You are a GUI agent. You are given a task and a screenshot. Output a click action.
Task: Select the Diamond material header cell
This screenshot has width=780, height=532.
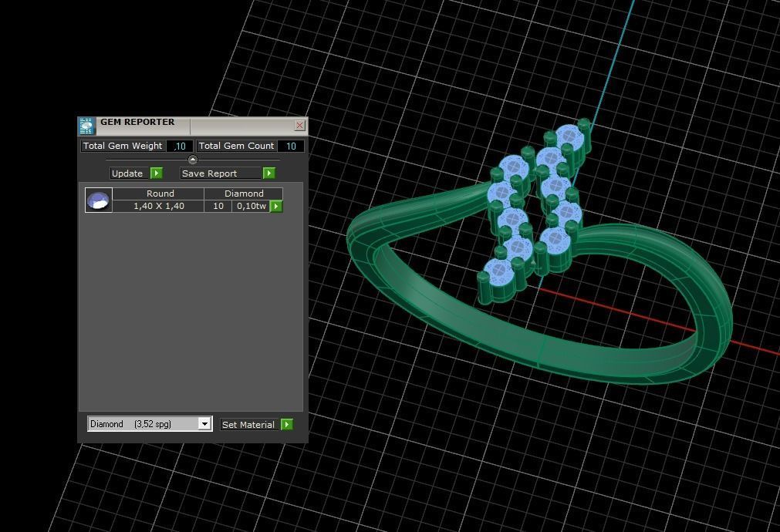pos(244,194)
